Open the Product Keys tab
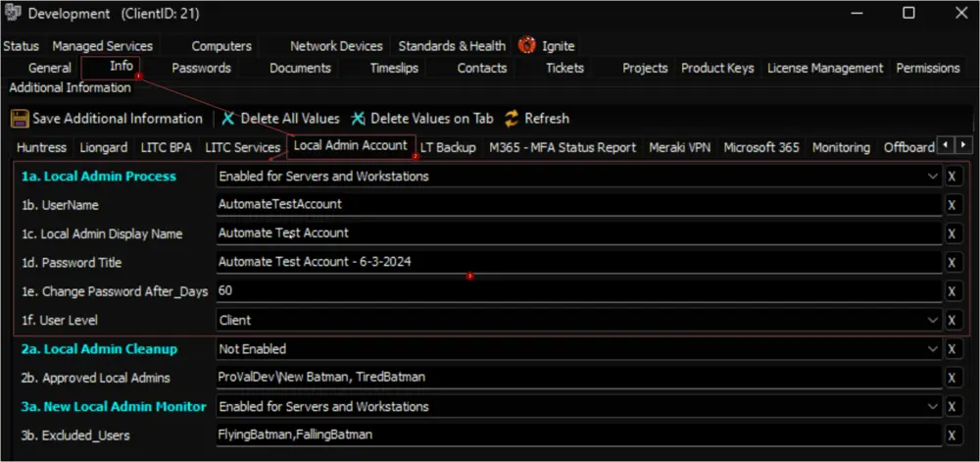This screenshot has width=980, height=462. click(717, 68)
